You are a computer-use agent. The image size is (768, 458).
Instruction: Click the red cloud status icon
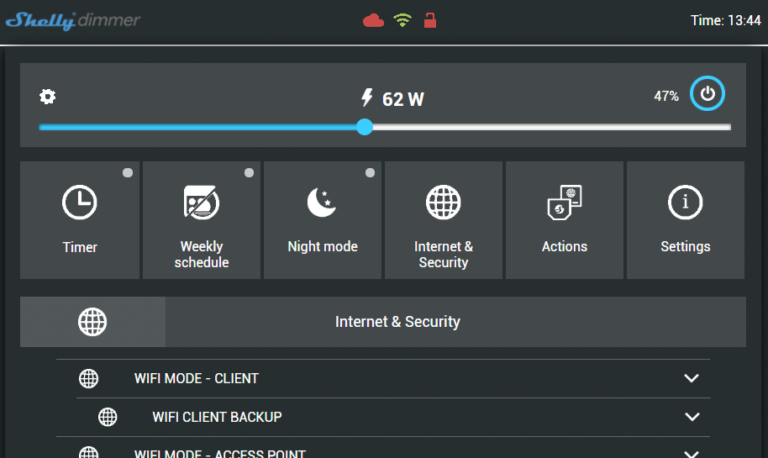[x=373, y=20]
